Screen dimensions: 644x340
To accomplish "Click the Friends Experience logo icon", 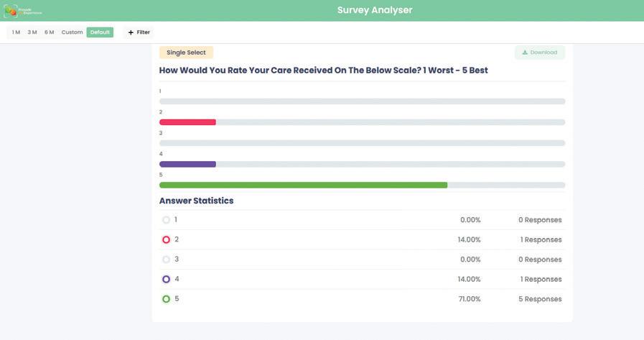I will pos(10,12).
